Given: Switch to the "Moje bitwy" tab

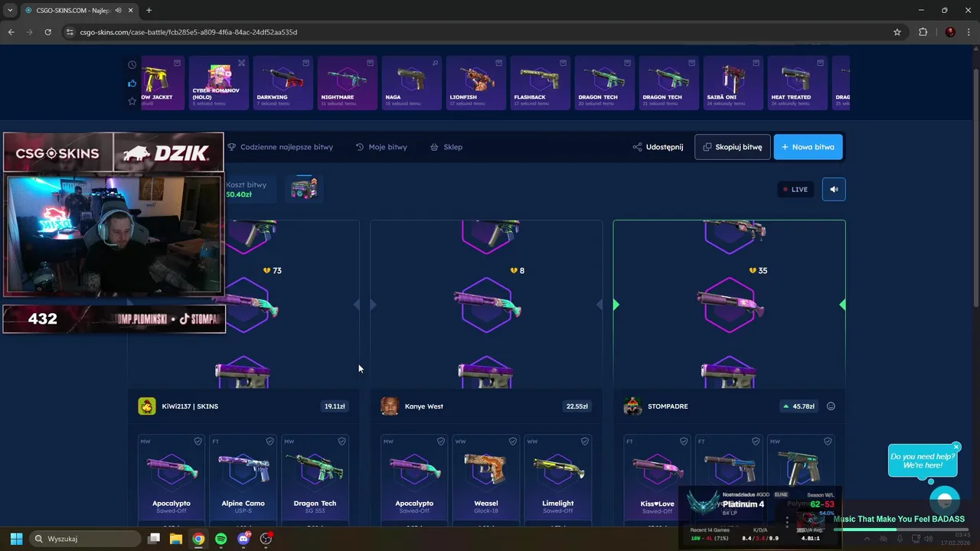Looking at the screenshot, I should [x=381, y=147].
